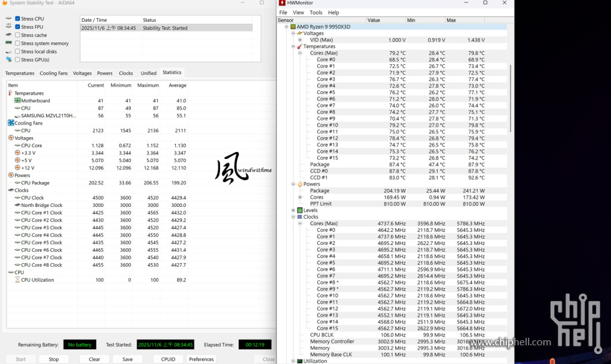This screenshot has width=611, height=364.
Task: Click the green Motherboard icon in statistics
Action: 17,101
